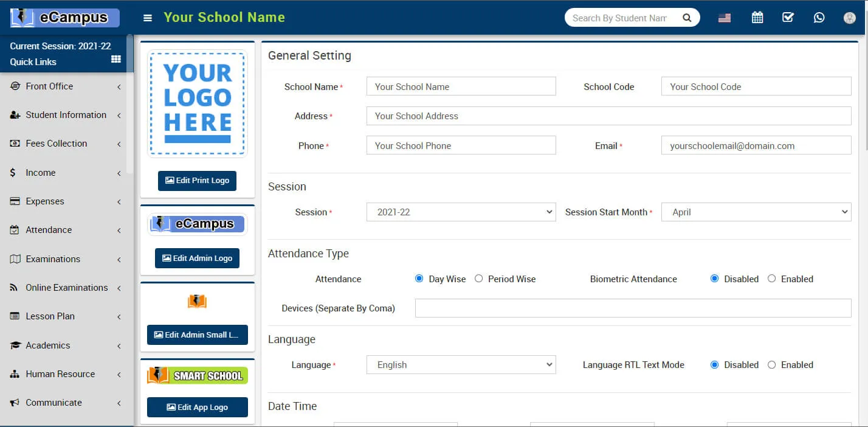Open the Session Start Month dropdown
868x427 pixels.
point(756,212)
